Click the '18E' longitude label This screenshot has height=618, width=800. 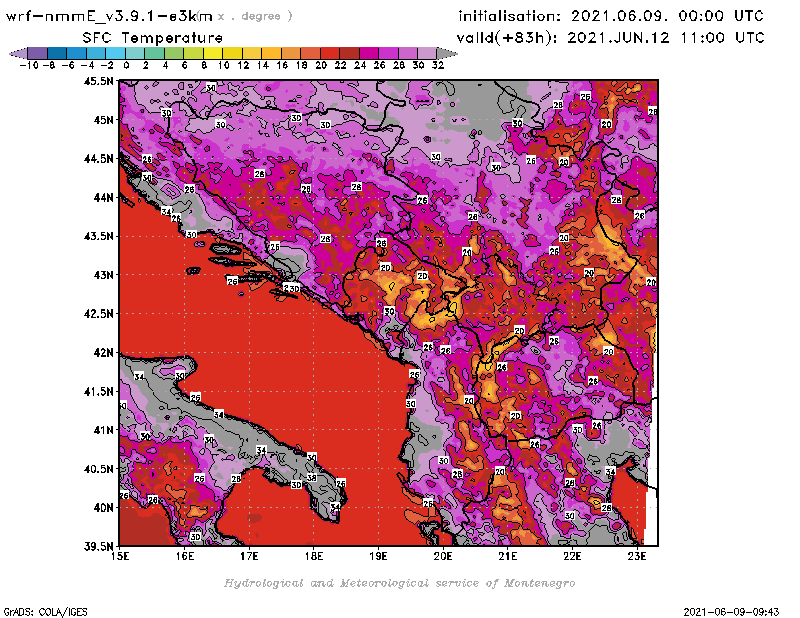[x=314, y=556]
